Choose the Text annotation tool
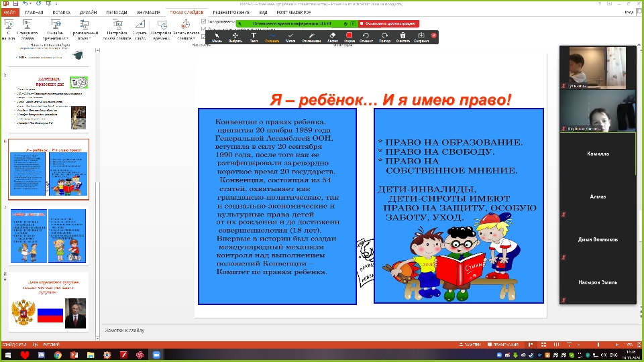This screenshot has width=644, height=362. (x=254, y=37)
